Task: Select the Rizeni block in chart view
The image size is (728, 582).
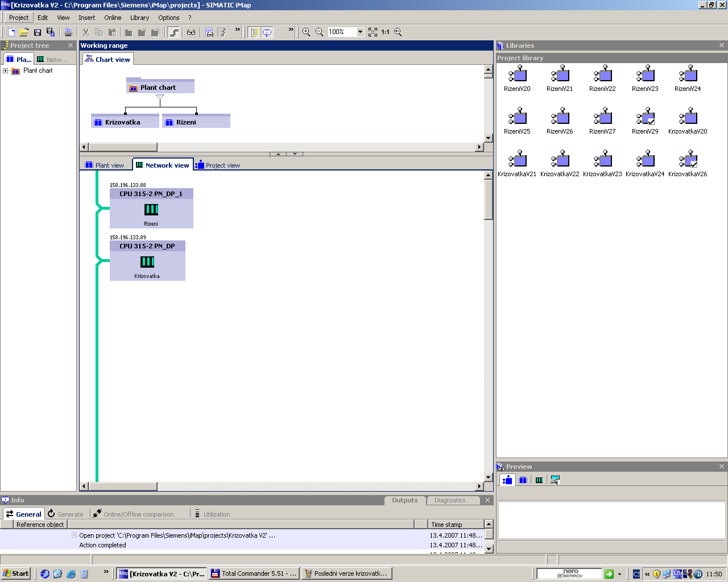Action: (x=196, y=122)
